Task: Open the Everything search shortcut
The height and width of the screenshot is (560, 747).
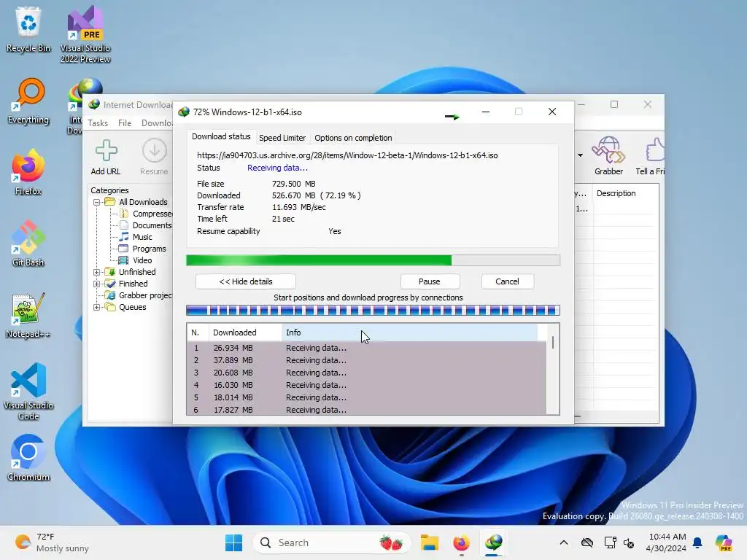Action: click(28, 101)
